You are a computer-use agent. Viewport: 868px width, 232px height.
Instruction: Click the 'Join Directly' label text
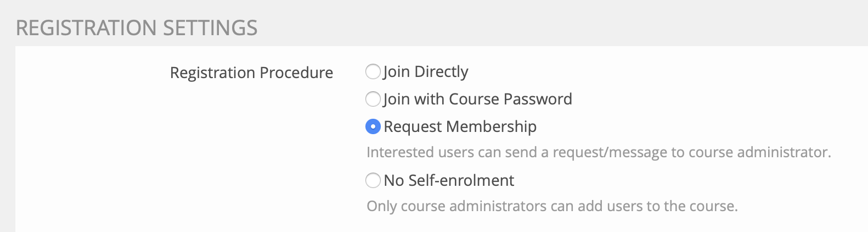426,72
